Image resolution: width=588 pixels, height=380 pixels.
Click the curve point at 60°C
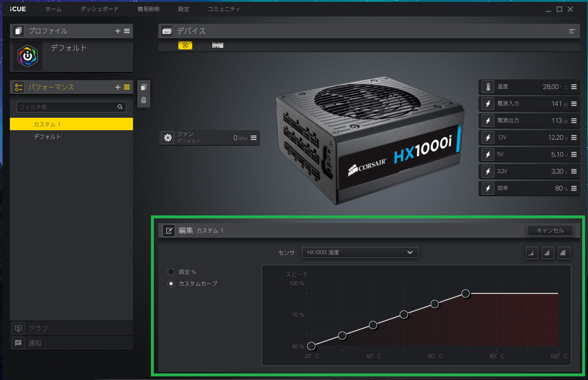(x=435, y=304)
